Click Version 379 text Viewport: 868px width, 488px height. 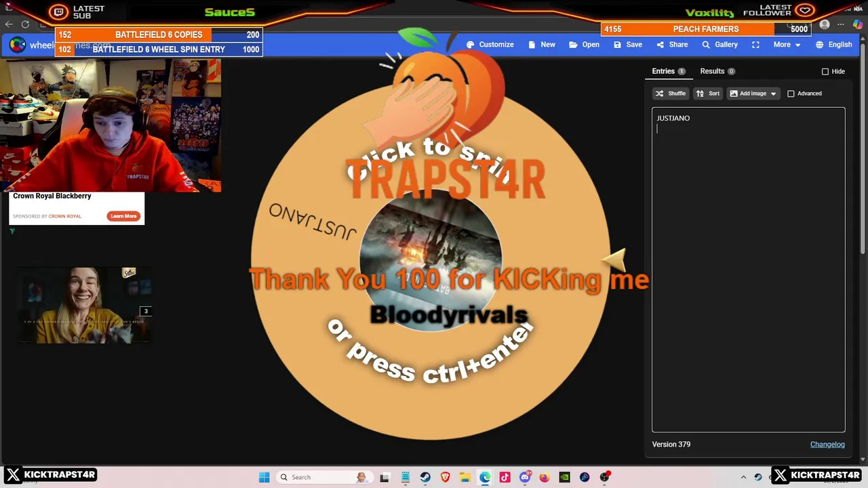(x=671, y=445)
